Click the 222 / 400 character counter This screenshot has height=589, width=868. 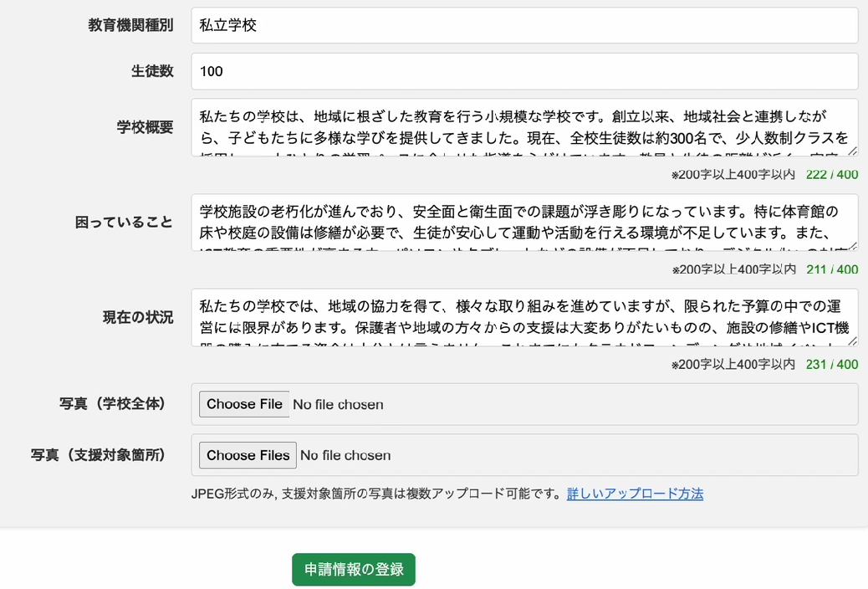click(832, 174)
